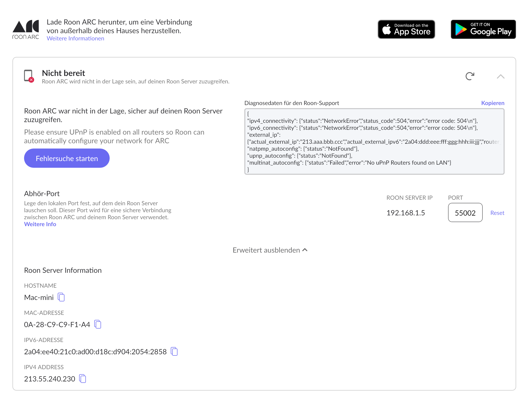The height and width of the screenshot is (398, 532).
Task: Open the App Store download badge
Action: pos(406,29)
